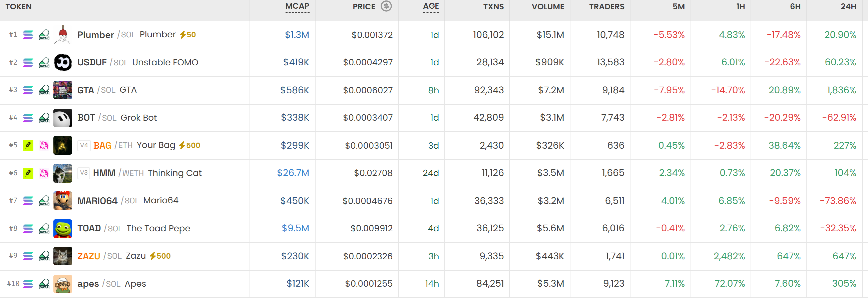Screen dimensions: 868x298
Task: Click the Mario64 token avatar image
Action: pos(62,201)
